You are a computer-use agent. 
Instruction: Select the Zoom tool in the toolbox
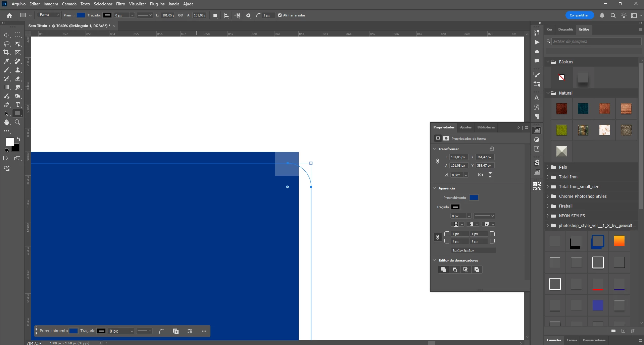(17, 122)
